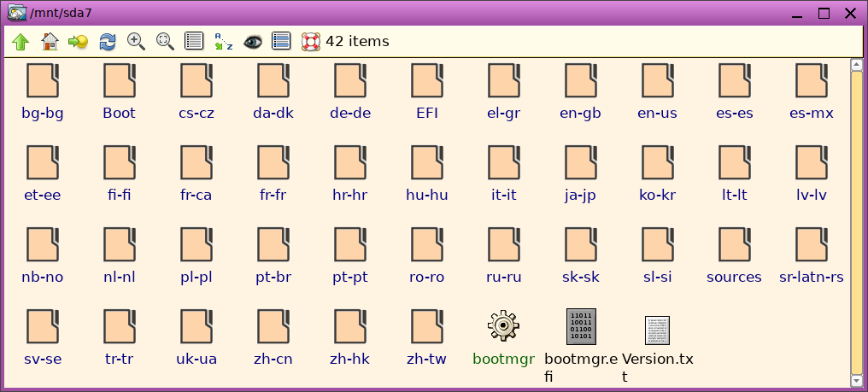Click the hr-hr folder label

(350, 196)
